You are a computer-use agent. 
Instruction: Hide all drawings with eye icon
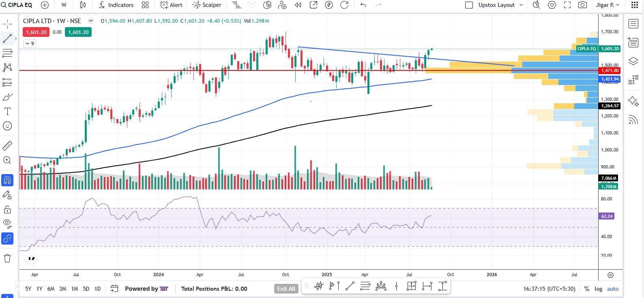click(7, 223)
